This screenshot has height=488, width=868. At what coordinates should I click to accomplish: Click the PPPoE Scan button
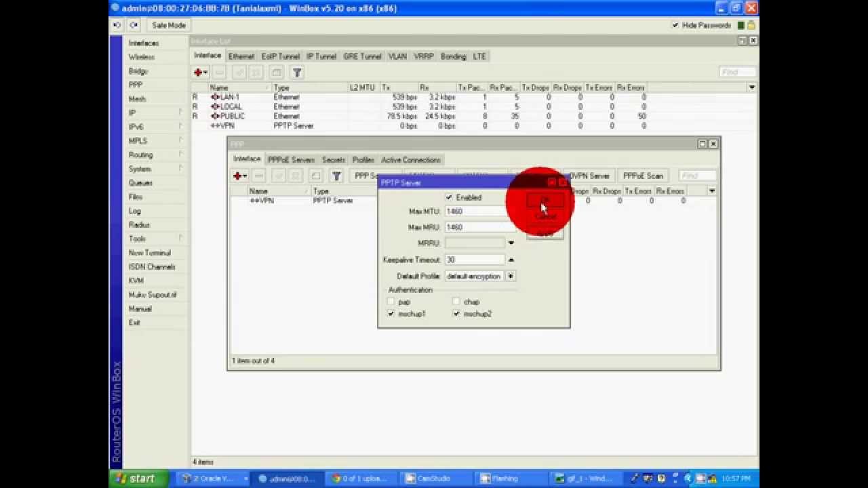(x=643, y=176)
